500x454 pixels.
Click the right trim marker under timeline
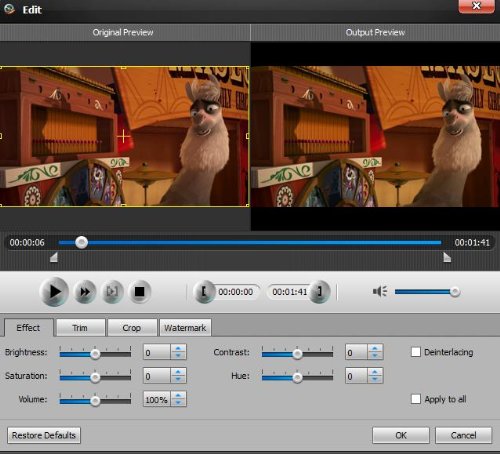[x=447, y=257]
